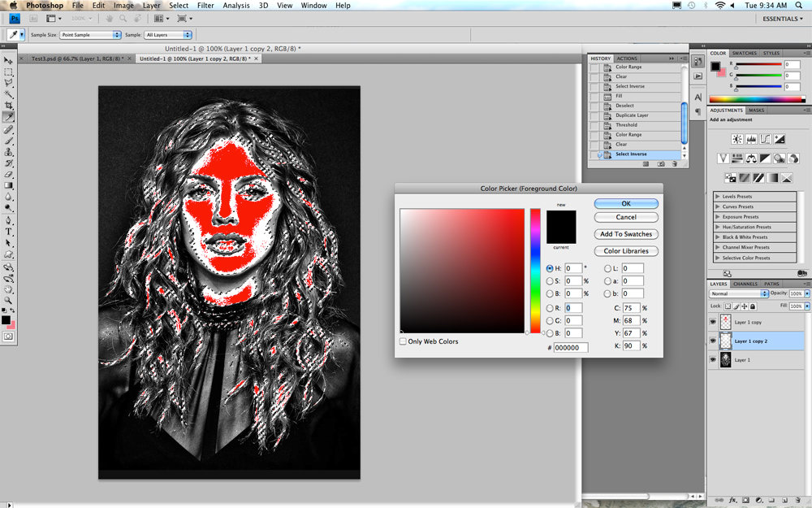The height and width of the screenshot is (508, 812).
Task: Select the Brush tool
Action: (8, 141)
